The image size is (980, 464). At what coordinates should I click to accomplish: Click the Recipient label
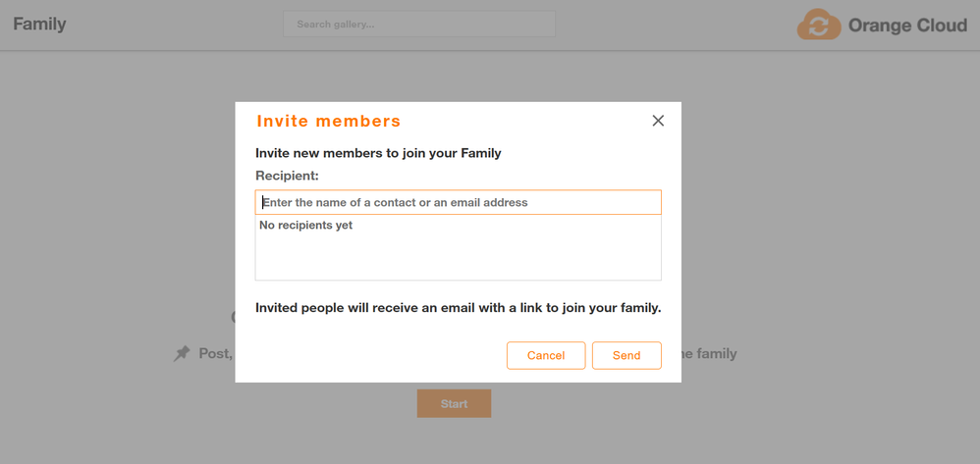[x=287, y=177]
